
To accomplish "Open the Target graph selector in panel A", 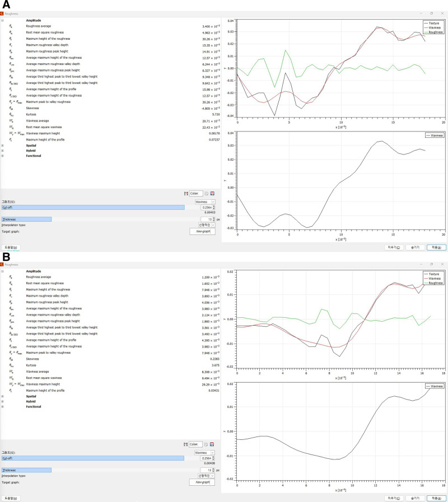I will click(203, 231).
